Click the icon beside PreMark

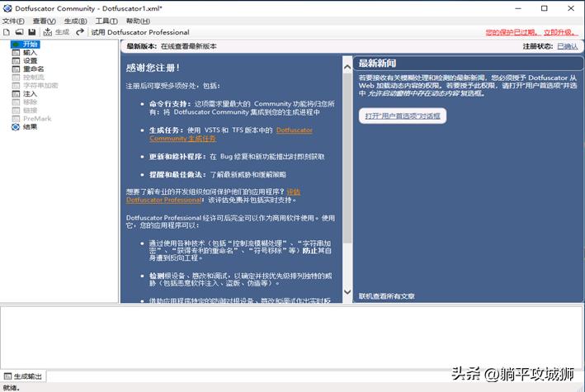pos(16,119)
